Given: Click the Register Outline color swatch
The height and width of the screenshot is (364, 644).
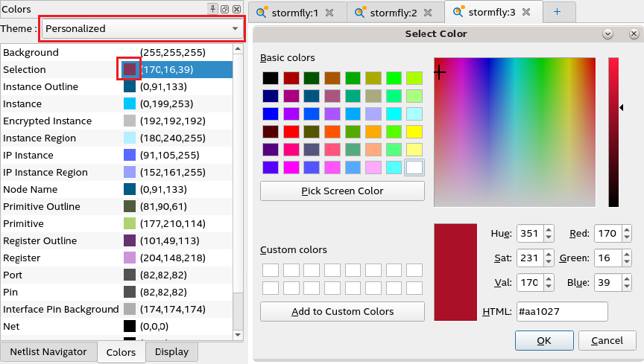Looking at the screenshot, I should [130, 241].
